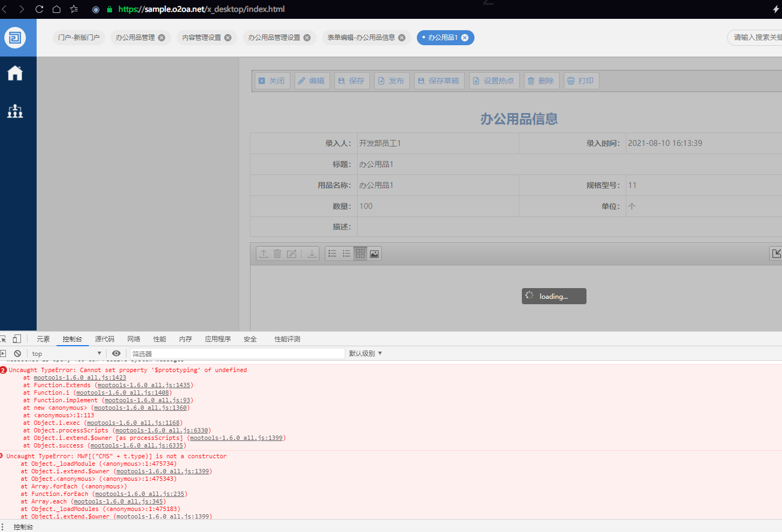The height and width of the screenshot is (532, 782).
Task: Click the clear console icon
Action: pyautogui.click(x=18, y=354)
